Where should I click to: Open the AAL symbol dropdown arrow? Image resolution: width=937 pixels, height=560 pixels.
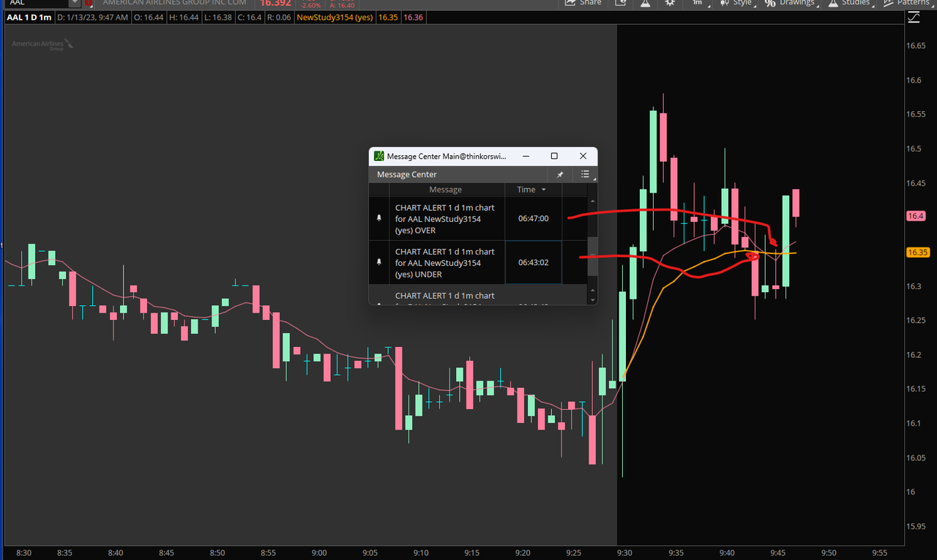click(75, 2)
